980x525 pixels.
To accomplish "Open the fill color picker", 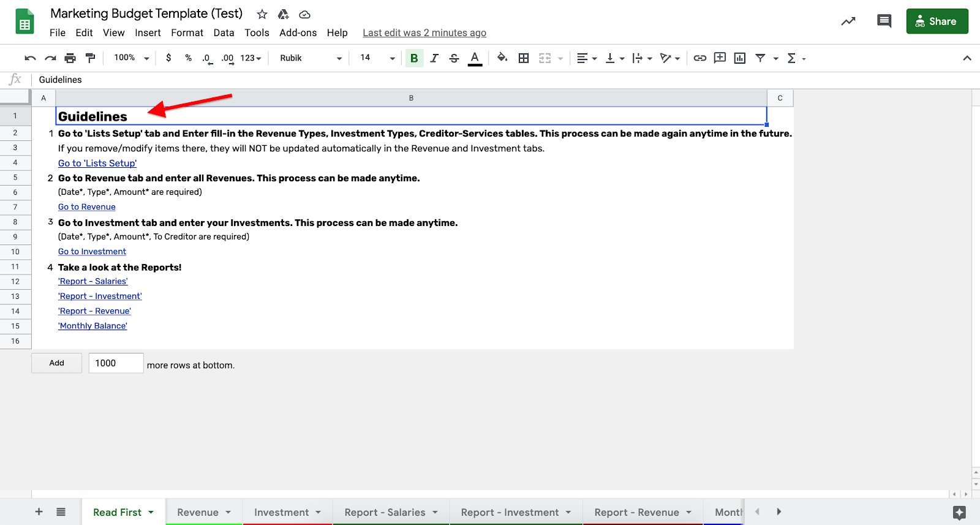I will [x=502, y=58].
